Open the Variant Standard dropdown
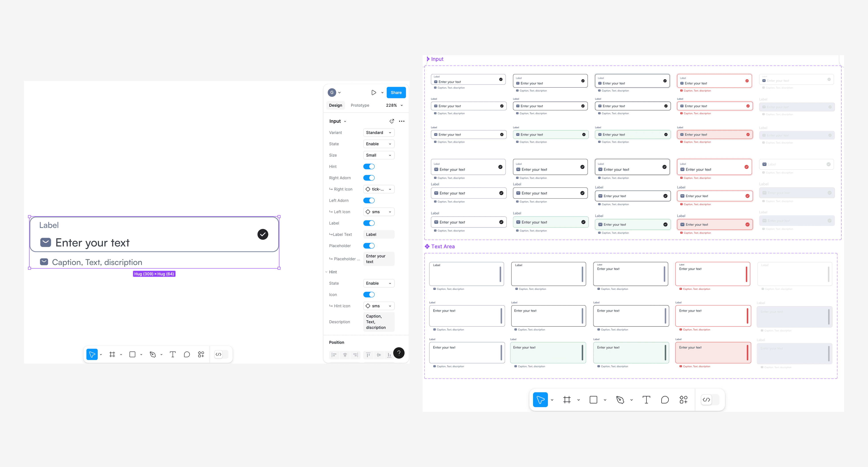This screenshot has width=868, height=467. pyautogui.click(x=378, y=133)
